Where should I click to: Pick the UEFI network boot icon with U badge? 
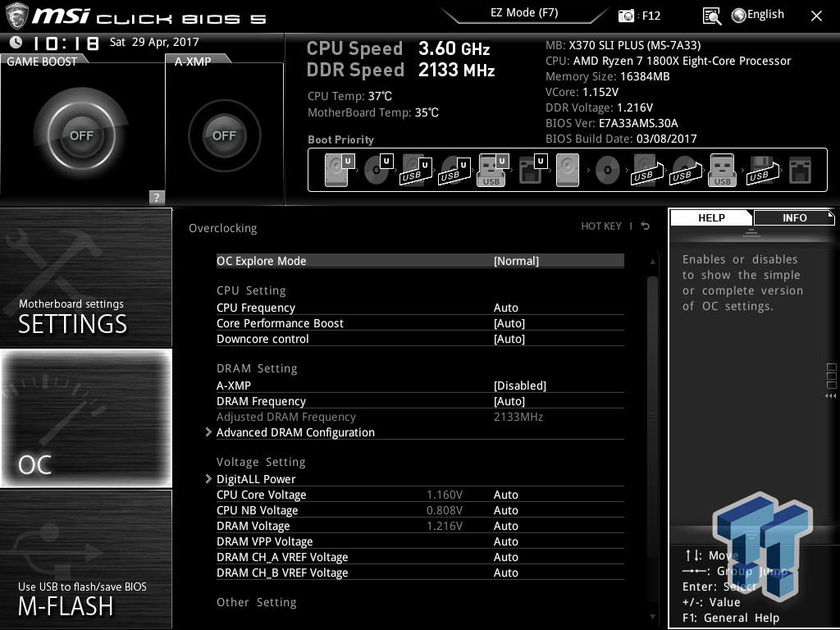[x=532, y=170]
